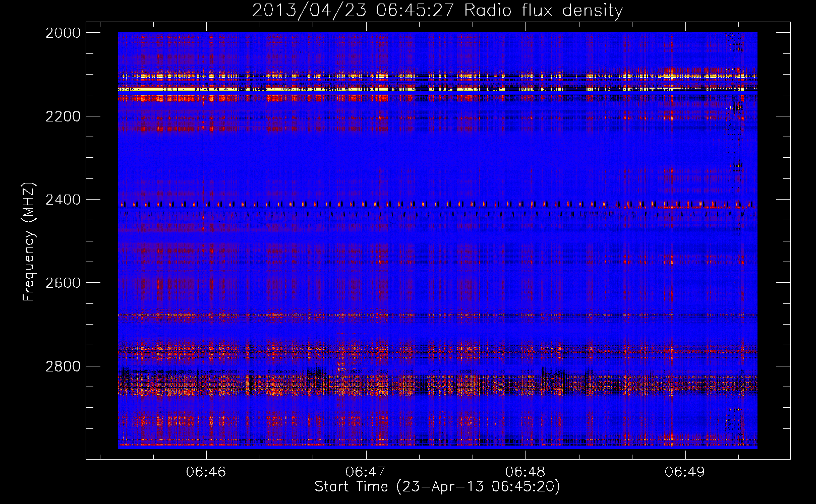Select the 2600 frequency axis label

click(63, 283)
